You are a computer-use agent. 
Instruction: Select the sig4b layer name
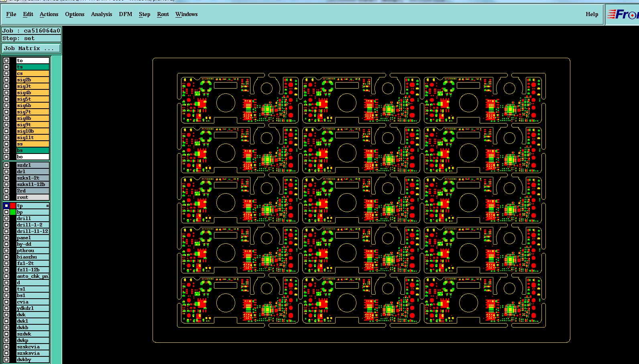(33, 93)
